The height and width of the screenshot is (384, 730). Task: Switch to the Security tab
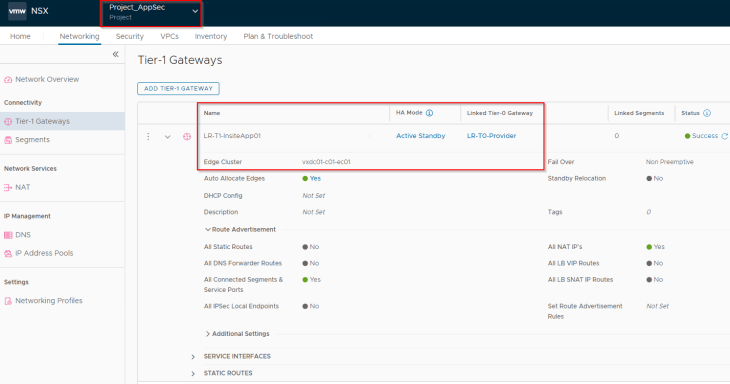point(129,36)
